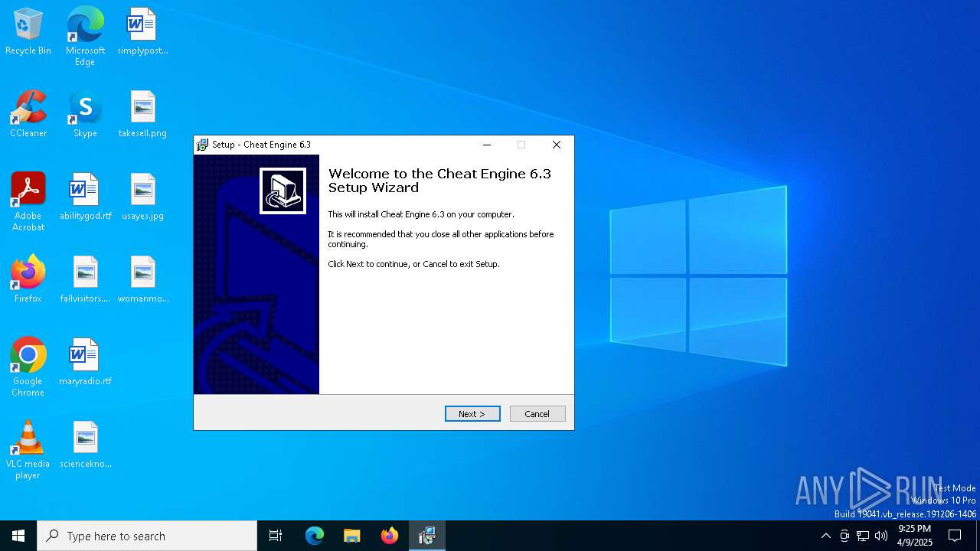Viewport: 980px width, 551px height.
Task: Open the network status tray icon
Action: coord(863,536)
